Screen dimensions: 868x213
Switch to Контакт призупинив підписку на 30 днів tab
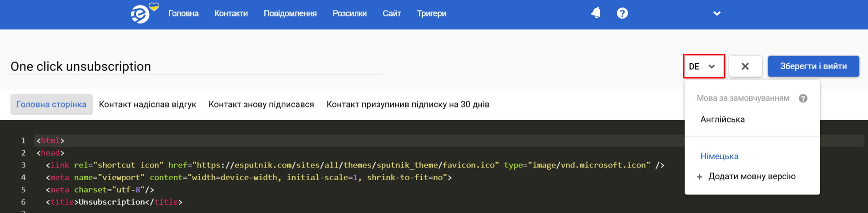[408, 104]
